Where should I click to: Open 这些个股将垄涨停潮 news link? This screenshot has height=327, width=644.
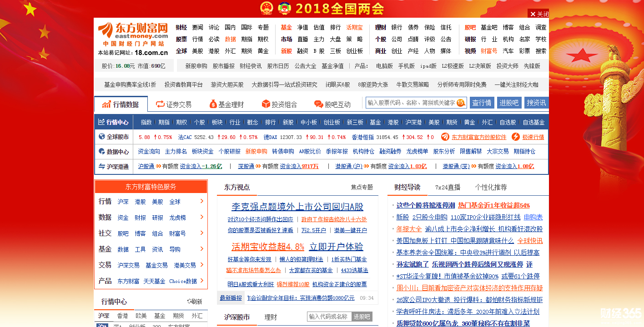click(x=426, y=205)
